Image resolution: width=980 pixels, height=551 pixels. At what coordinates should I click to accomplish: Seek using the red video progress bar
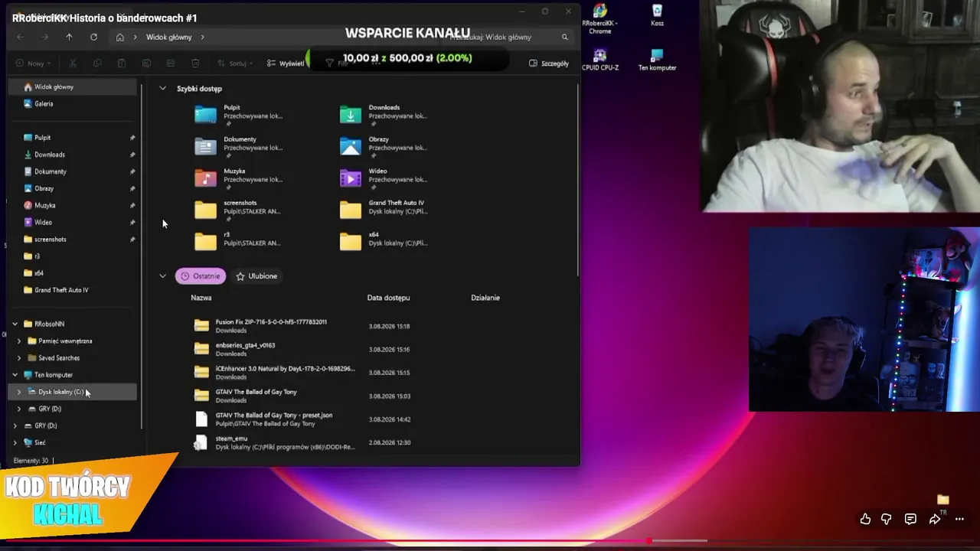[490, 541]
